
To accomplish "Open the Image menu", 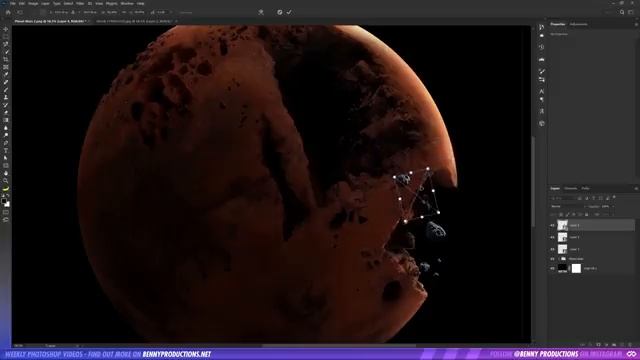I will [x=33, y=3].
